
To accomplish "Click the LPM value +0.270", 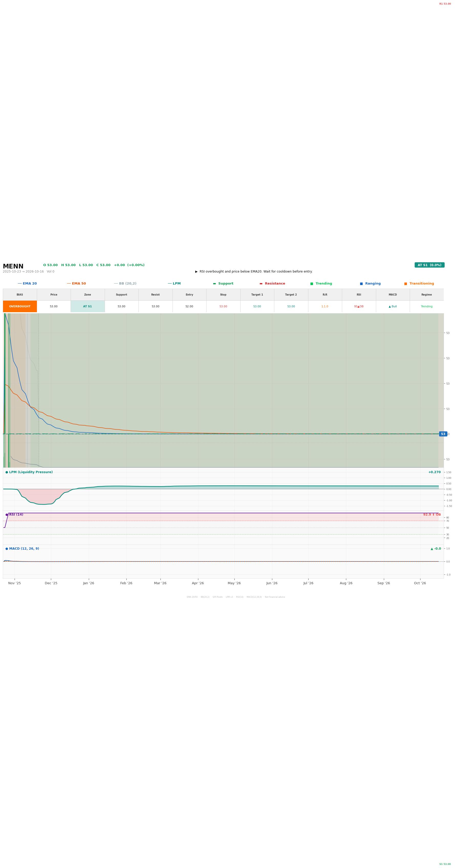I will tap(435, 472).
